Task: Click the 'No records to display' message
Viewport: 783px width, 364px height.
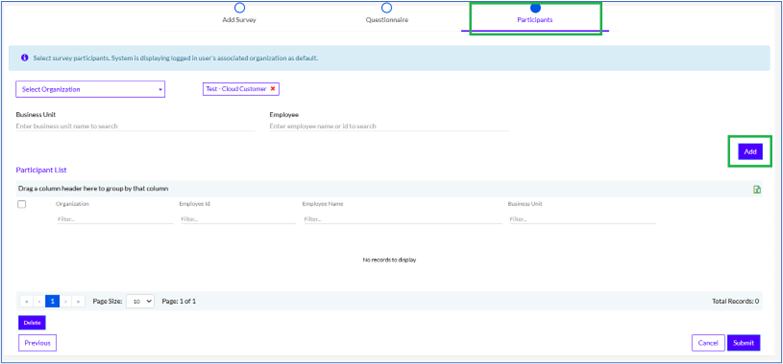Action: [390, 260]
